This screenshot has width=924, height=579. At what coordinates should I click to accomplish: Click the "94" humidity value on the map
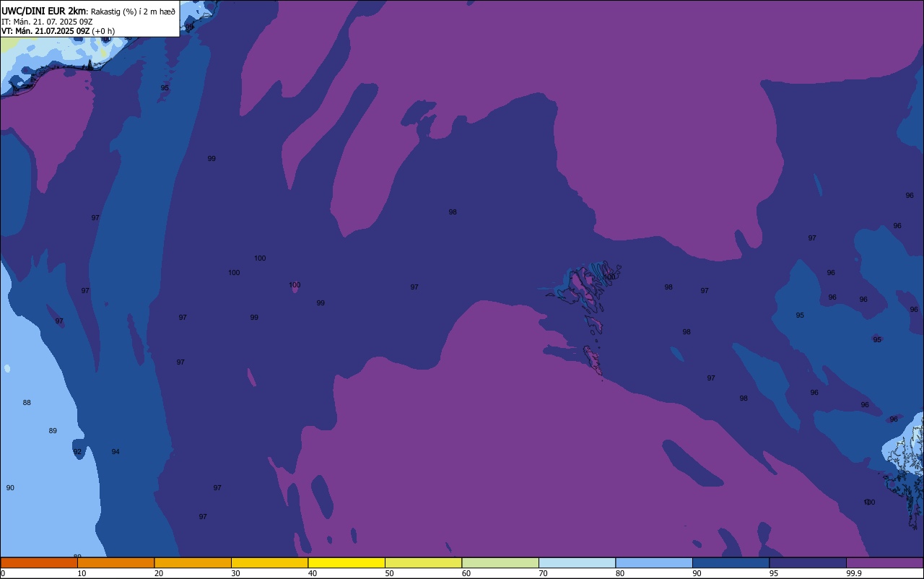coord(115,452)
